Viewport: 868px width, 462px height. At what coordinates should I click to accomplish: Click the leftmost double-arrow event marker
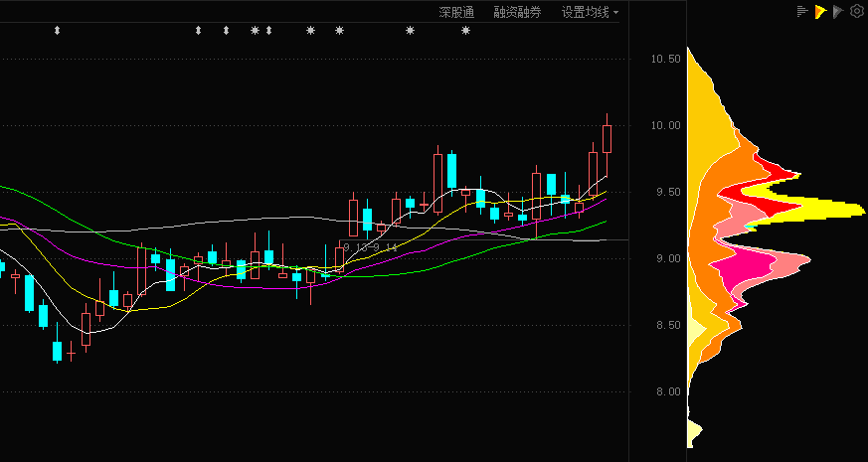coord(57,31)
